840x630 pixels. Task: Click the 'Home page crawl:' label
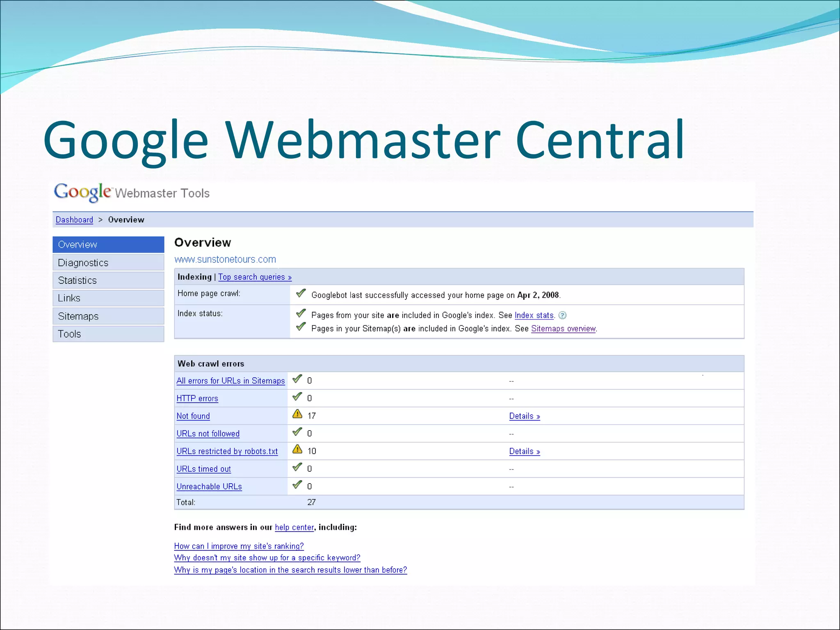209,294
